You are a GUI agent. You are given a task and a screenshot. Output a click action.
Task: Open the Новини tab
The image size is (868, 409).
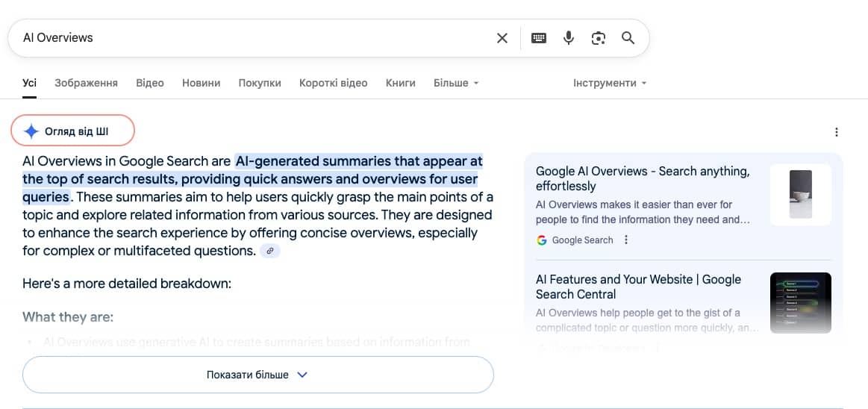pos(201,83)
